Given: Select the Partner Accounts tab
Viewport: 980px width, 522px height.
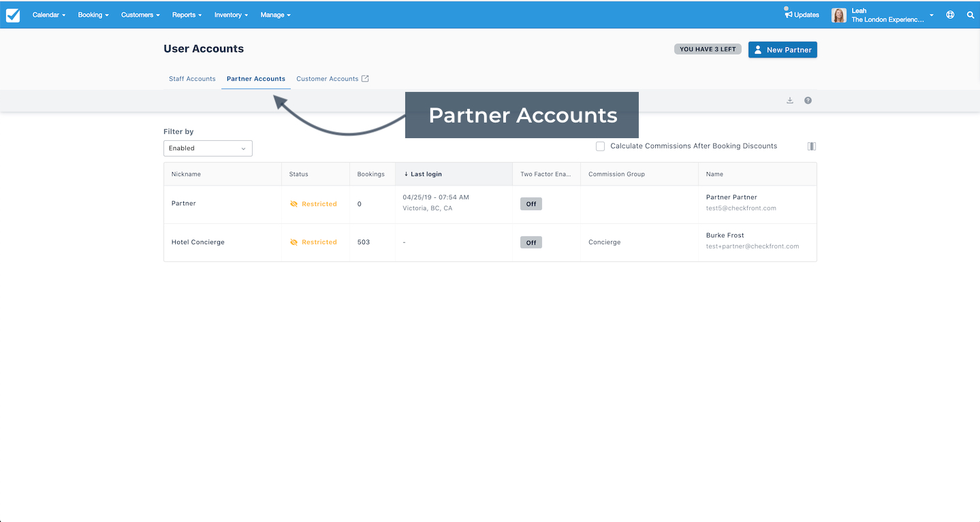Looking at the screenshot, I should pos(256,79).
